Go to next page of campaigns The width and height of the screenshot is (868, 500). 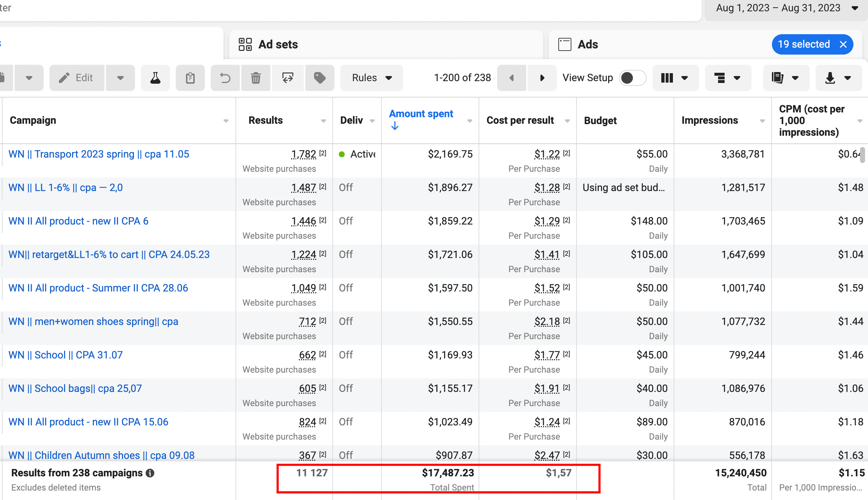542,78
